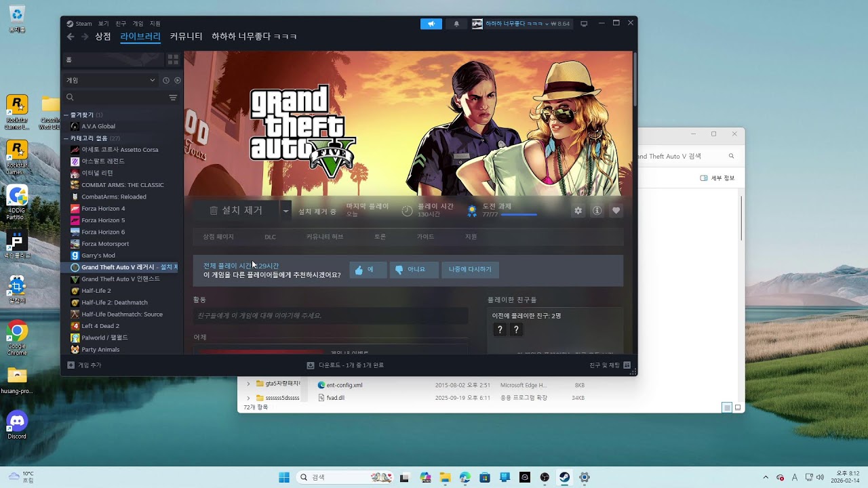Sort library by recent activity clock icon
Viewport: 868px width, 488px height.
[165, 80]
